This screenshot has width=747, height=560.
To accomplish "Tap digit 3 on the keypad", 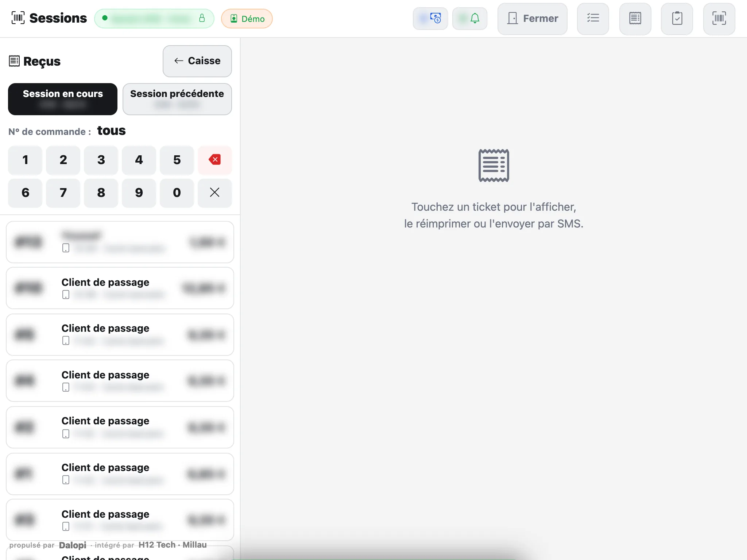I will click(101, 160).
